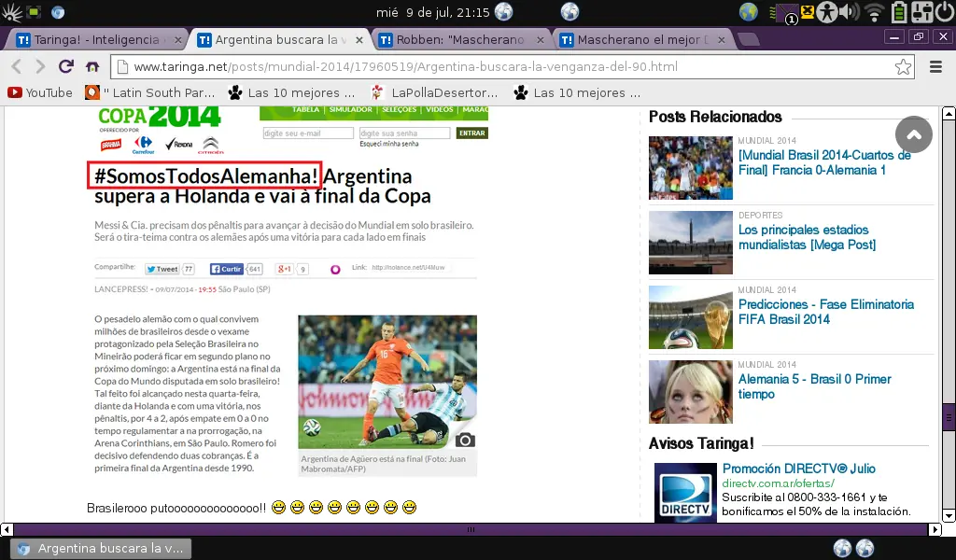Open the SIMULADOR menu item

[351, 110]
